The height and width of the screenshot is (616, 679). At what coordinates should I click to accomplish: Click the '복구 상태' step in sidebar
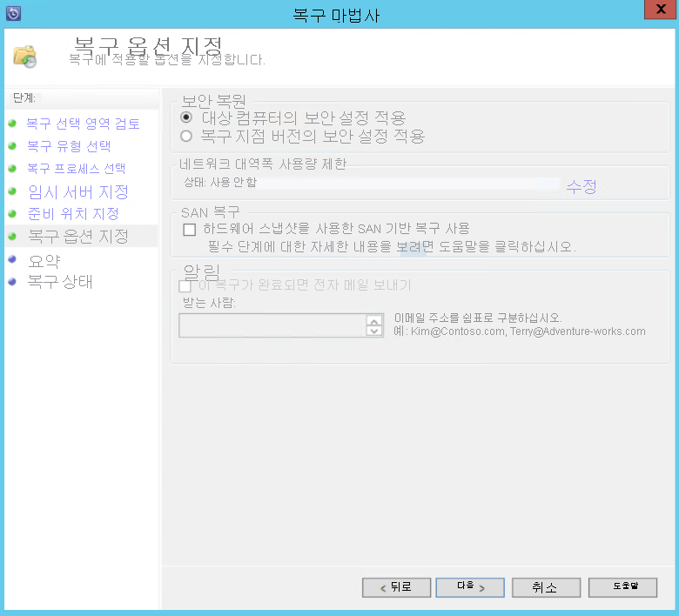tap(60, 282)
